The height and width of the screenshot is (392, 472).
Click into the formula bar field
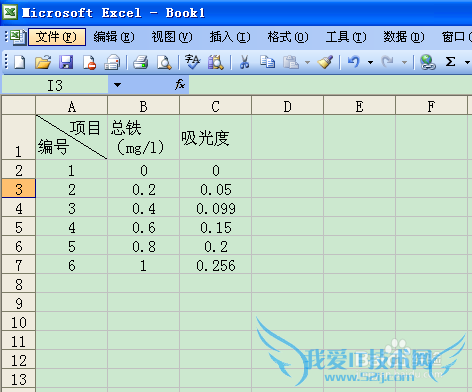[330, 85]
